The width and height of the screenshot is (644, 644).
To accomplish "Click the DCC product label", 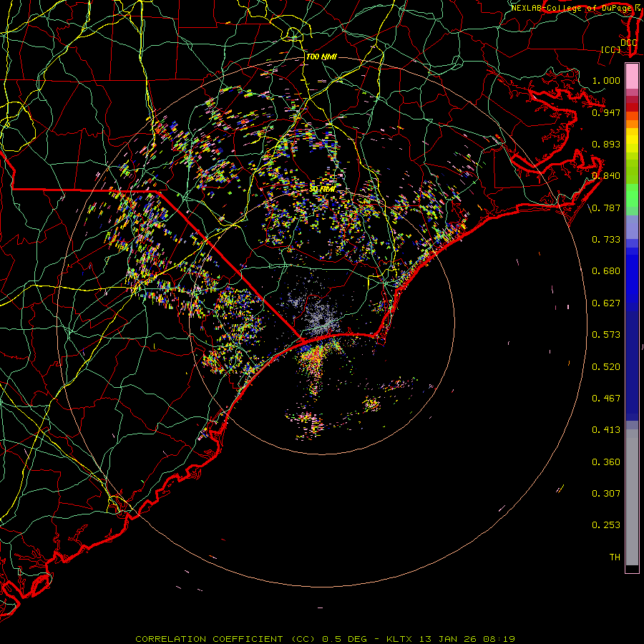I will tap(628, 43).
